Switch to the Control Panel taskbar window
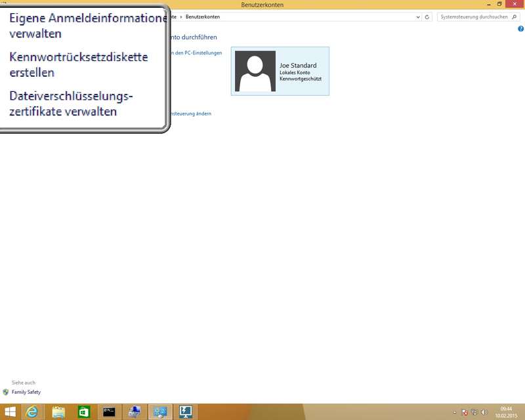The image size is (525, 420). pos(160,412)
